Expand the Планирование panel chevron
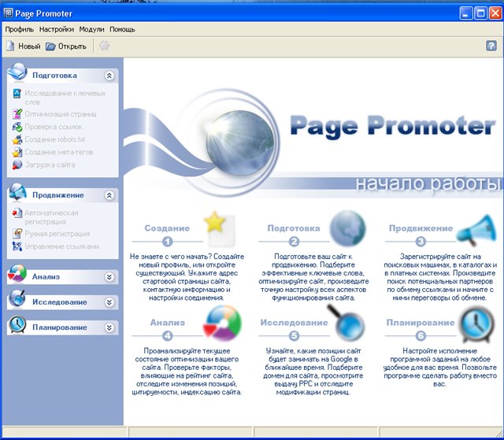504x440 pixels. click(x=109, y=327)
